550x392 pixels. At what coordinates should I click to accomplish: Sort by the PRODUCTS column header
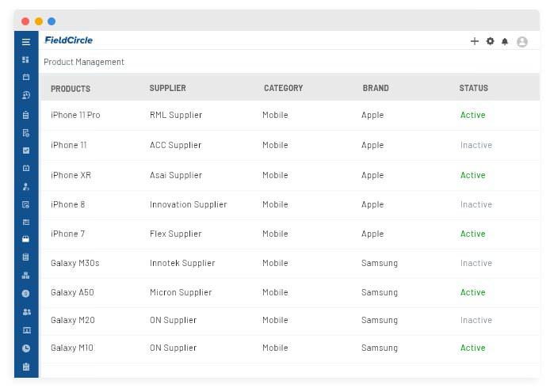[71, 89]
